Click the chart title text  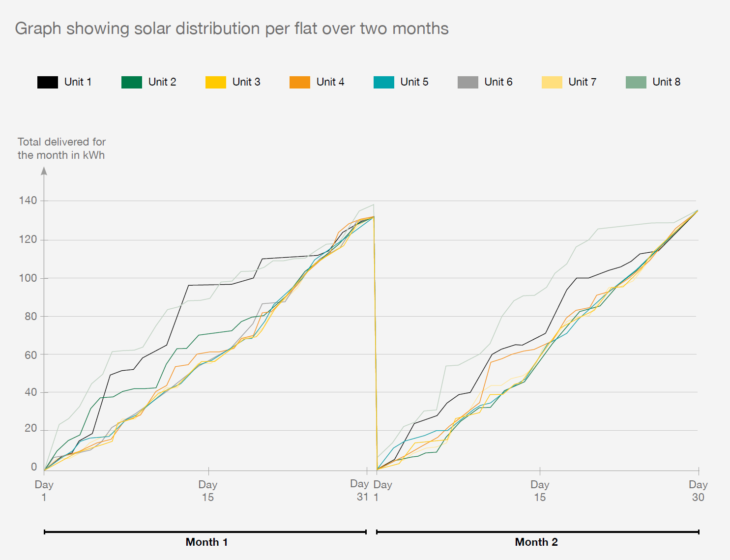232,29
